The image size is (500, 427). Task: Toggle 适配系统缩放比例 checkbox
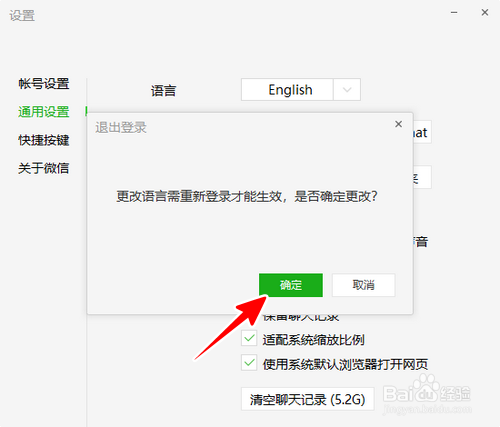coord(249,338)
